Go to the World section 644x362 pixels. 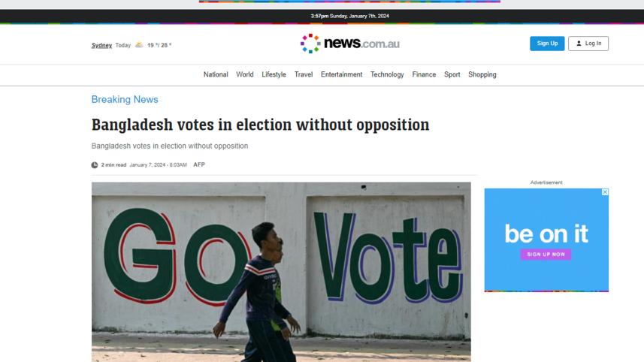tap(245, 74)
